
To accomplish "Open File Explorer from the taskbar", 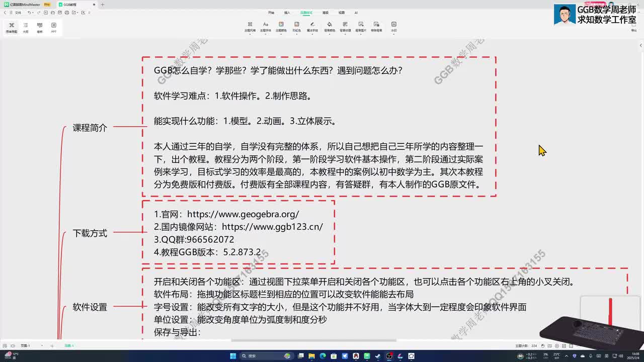I will (x=311, y=356).
